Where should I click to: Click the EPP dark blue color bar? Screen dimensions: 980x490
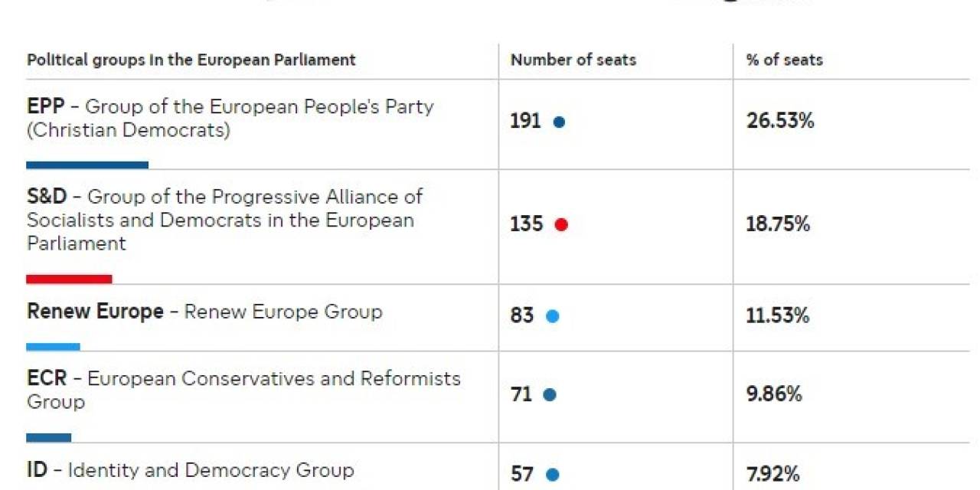[87, 165]
